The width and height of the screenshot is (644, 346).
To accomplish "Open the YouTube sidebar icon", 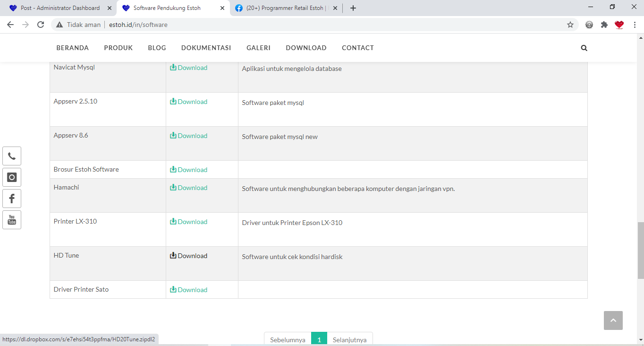I will pyautogui.click(x=12, y=220).
